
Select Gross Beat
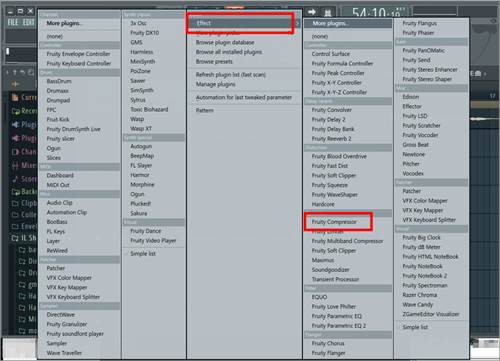coord(415,145)
